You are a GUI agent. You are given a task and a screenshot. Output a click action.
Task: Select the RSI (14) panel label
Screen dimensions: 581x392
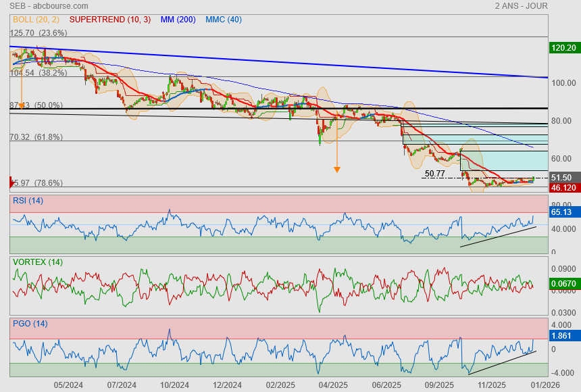[28, 201]
